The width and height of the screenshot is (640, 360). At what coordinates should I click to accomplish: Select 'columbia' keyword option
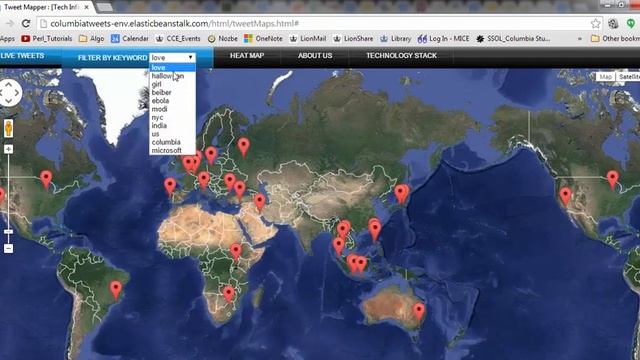click(173, 142)
